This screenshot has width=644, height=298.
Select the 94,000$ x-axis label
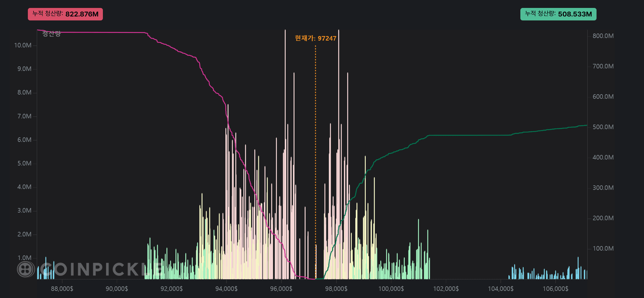[226, 289]
